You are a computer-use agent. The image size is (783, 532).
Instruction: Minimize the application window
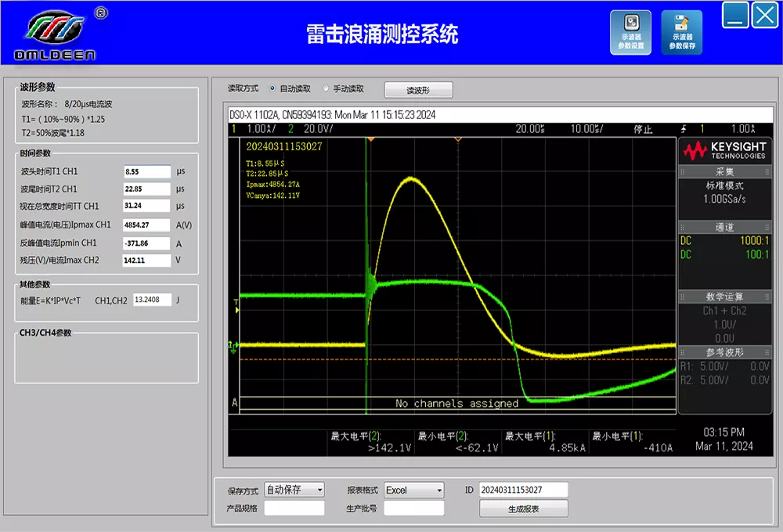pyautogui.click(x=736, y=15)
